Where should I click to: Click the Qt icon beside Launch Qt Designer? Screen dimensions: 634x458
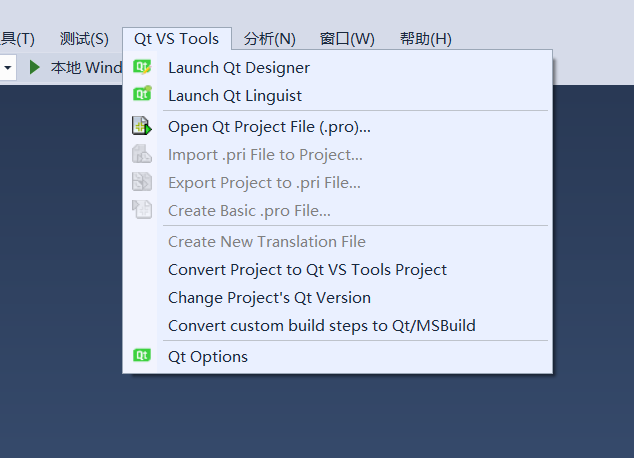pyautogui.click(x=142, y=67)
